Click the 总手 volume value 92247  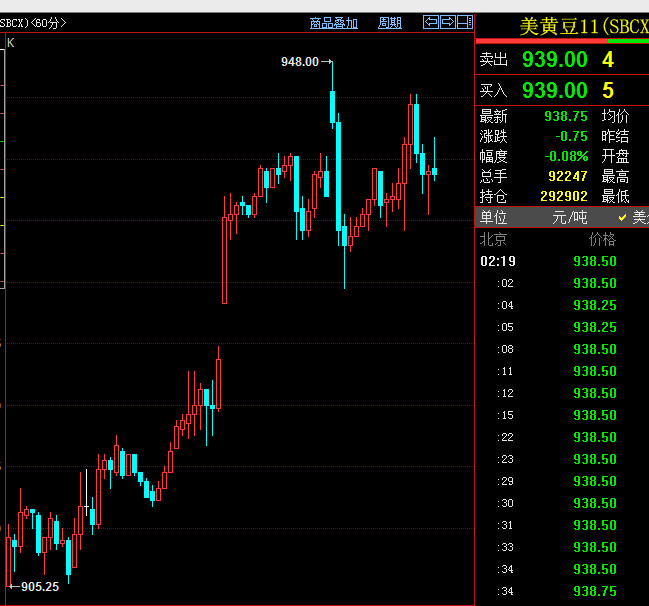pos(567,176)
